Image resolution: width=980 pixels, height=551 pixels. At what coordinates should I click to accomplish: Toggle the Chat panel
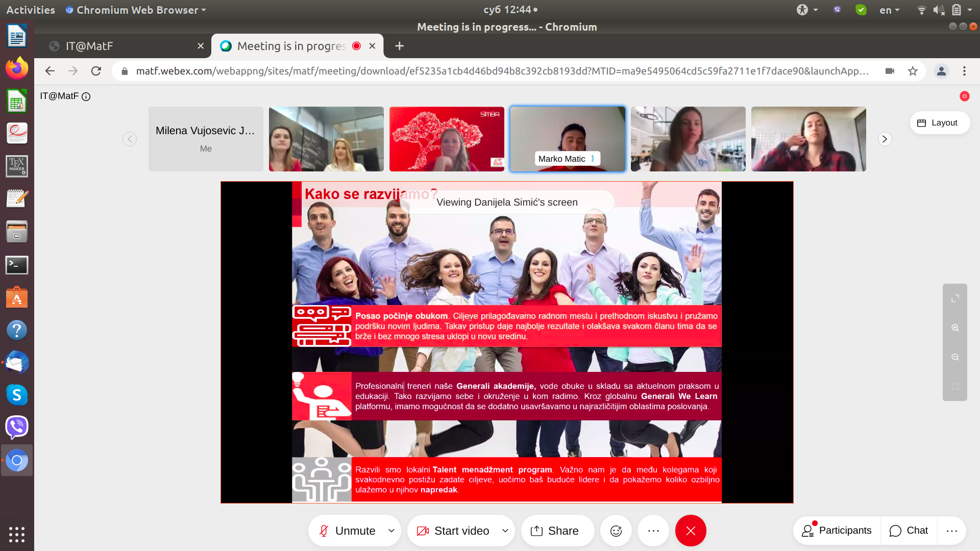[909, 531]
